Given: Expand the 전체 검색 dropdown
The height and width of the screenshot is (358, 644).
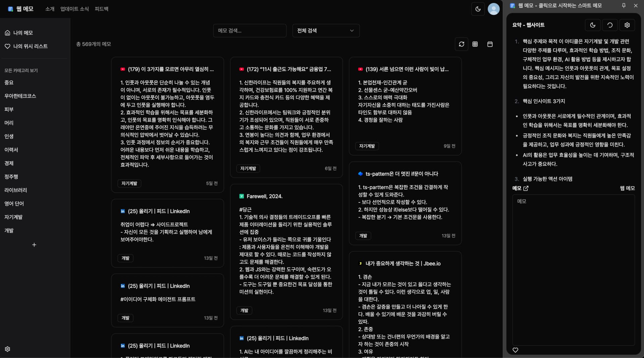Looking at the screenshot, I should tap(326, 31).
